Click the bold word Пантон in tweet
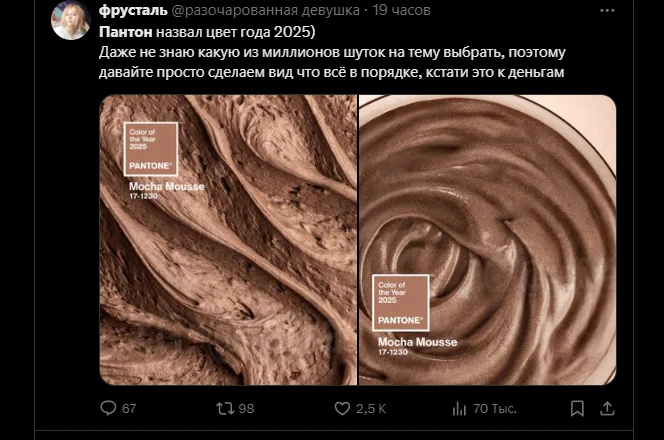Viewport: 664px width, 440px height. (x=126, y=32)
